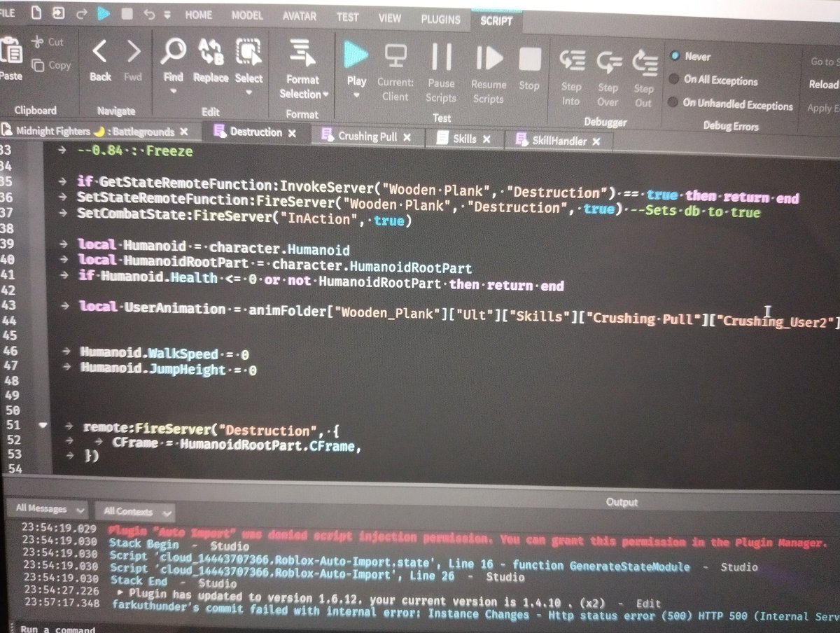Viewport: 840px width, 633px height.
Task: Click the Output panel title
Action: coord(622,502)
